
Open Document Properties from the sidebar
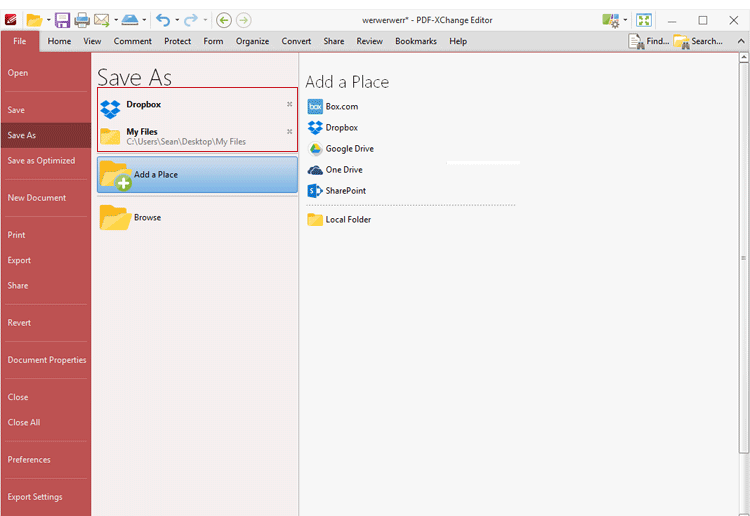[x=47, y=360]
